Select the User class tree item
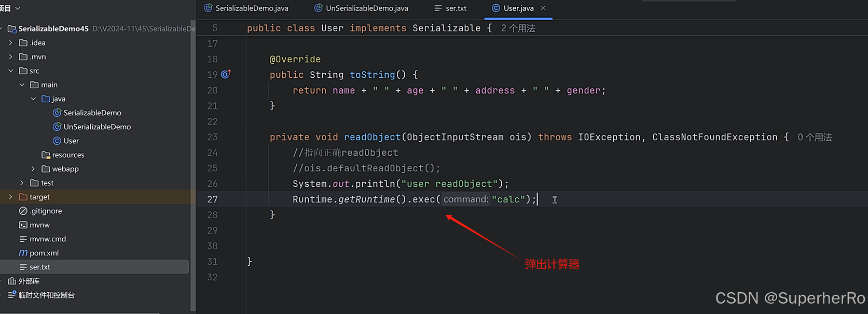 pyautogui.click(x=71, y=141)
